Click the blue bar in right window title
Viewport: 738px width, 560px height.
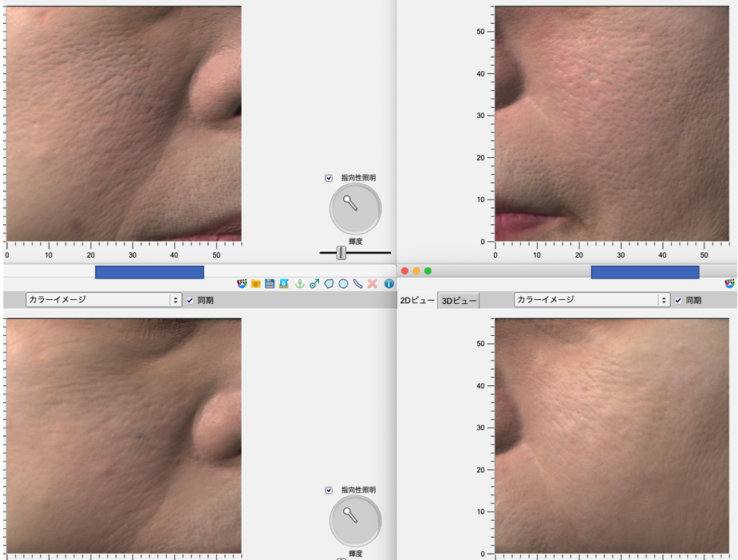click(x=645, y=272)
